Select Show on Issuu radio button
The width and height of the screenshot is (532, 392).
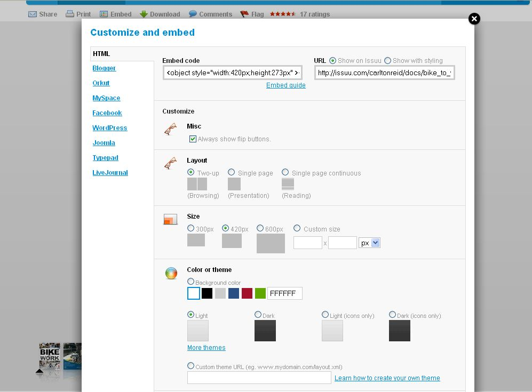pos(332,61)
